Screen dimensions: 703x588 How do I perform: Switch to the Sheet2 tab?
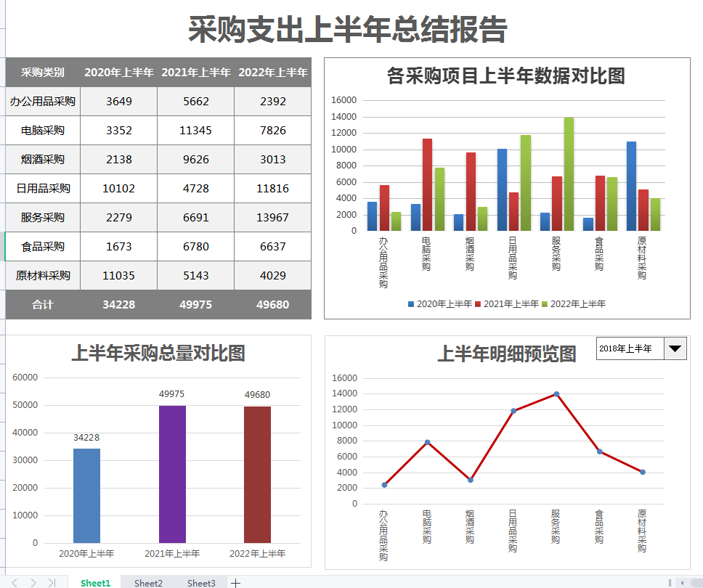click(x=147, y=582)
